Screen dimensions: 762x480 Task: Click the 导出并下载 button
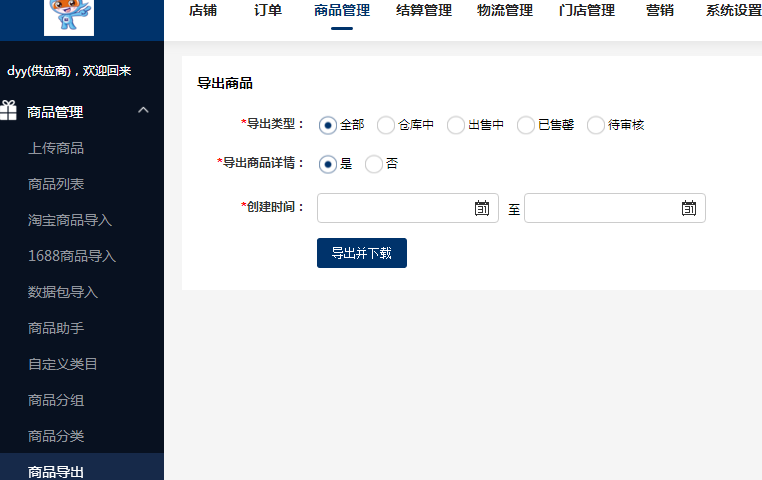(x=361, y=253)
